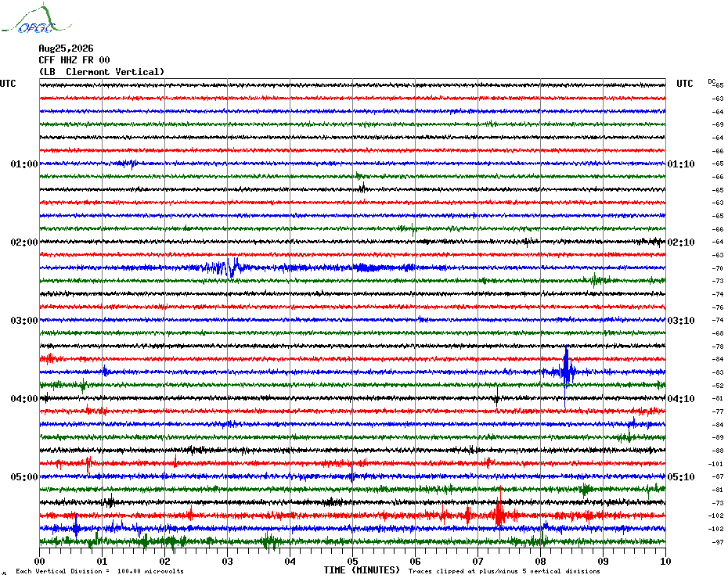Screen dimensions: 728x582
Task: Click the station code CFF HHZ FR 00
Action: point(74,60)
